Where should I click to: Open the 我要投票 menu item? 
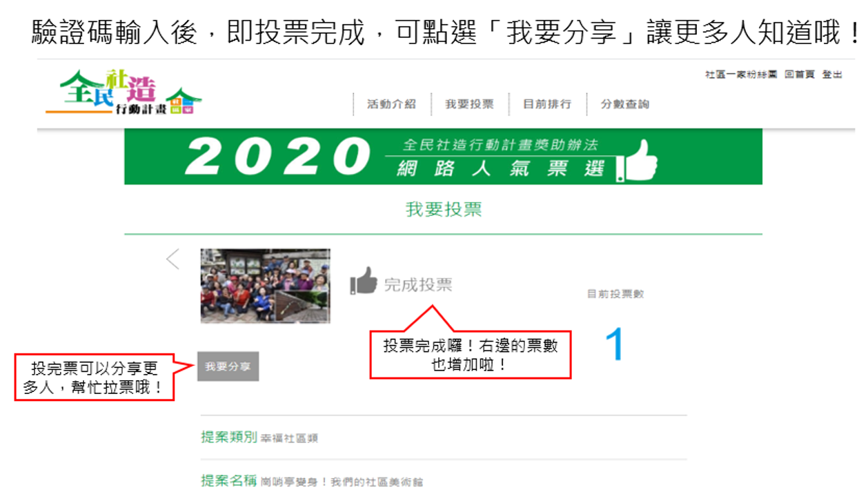pos(469,104)
